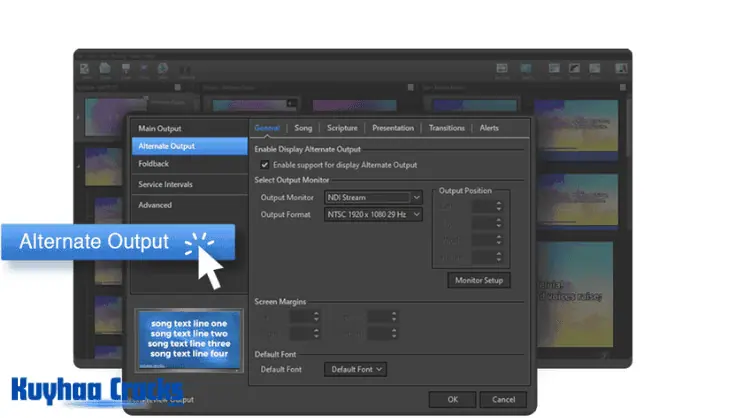This screenshot has width=743, height=418.
Task: Click the globe icon in the top toolbar
Action: [162, 70]
